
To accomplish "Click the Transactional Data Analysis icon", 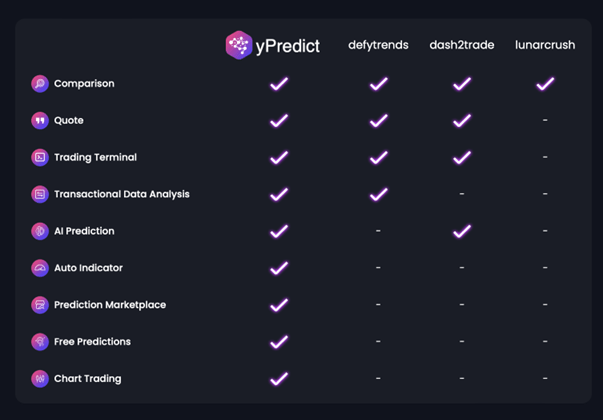I will click(x=40, y=194).
